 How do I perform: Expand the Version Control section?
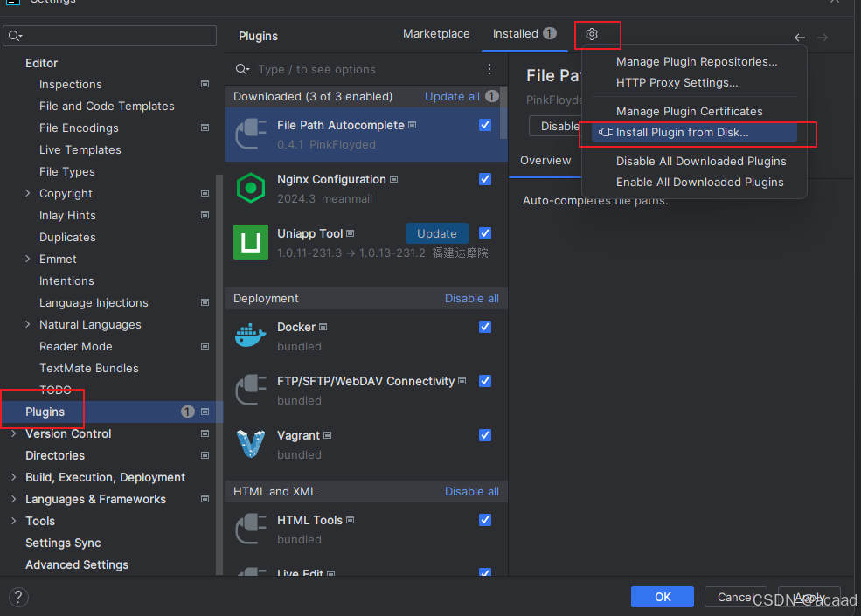14,433
